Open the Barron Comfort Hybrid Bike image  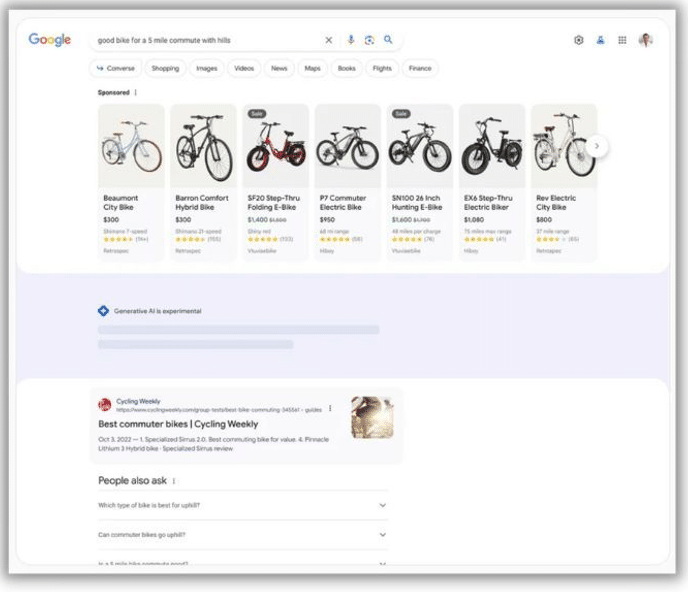tap(204, 146)
